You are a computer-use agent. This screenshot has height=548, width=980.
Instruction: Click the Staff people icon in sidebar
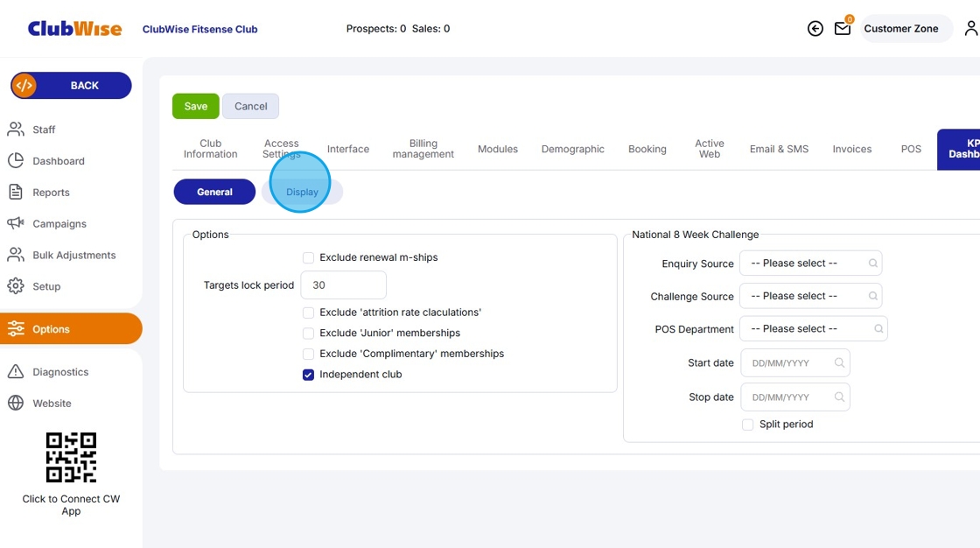coord(16,130)
